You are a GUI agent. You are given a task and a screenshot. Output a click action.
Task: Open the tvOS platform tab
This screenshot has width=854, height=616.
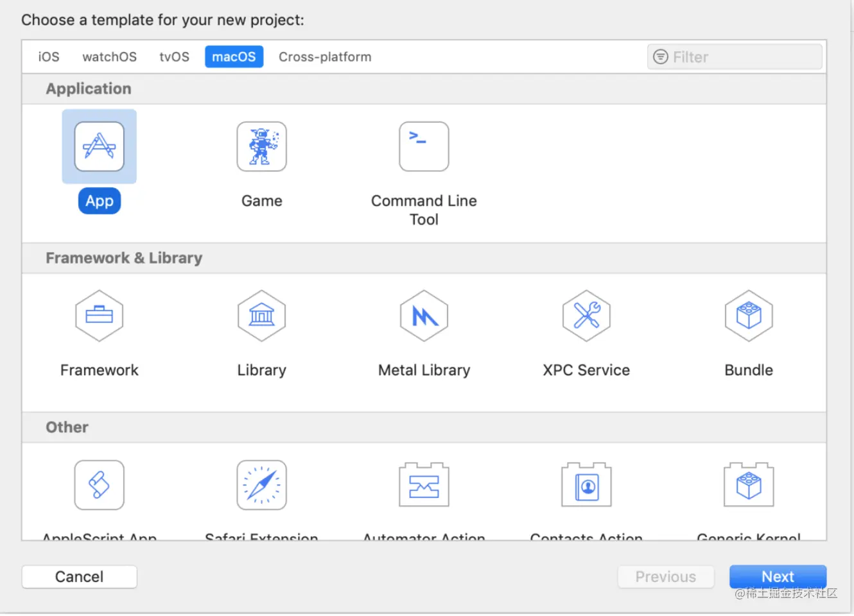[175, 56]
